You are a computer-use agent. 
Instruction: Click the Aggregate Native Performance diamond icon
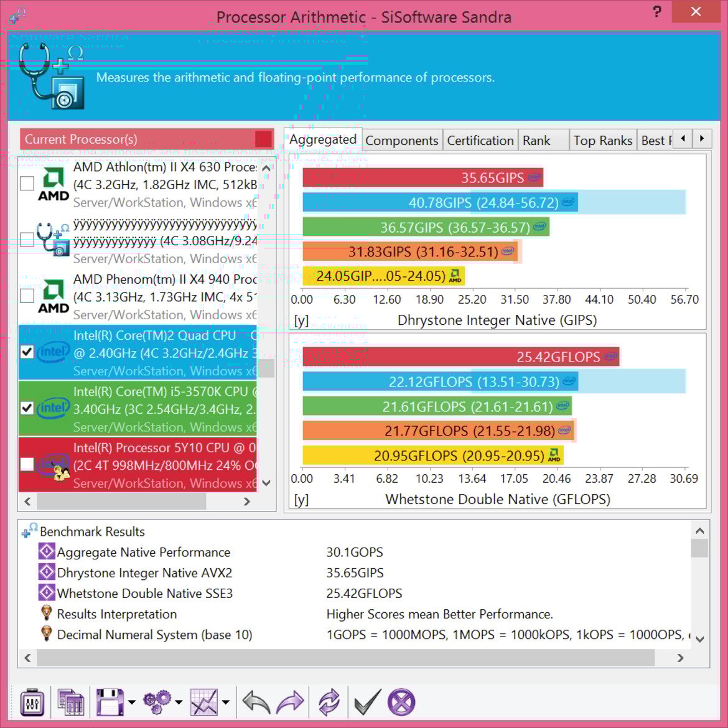coord(47,551)
